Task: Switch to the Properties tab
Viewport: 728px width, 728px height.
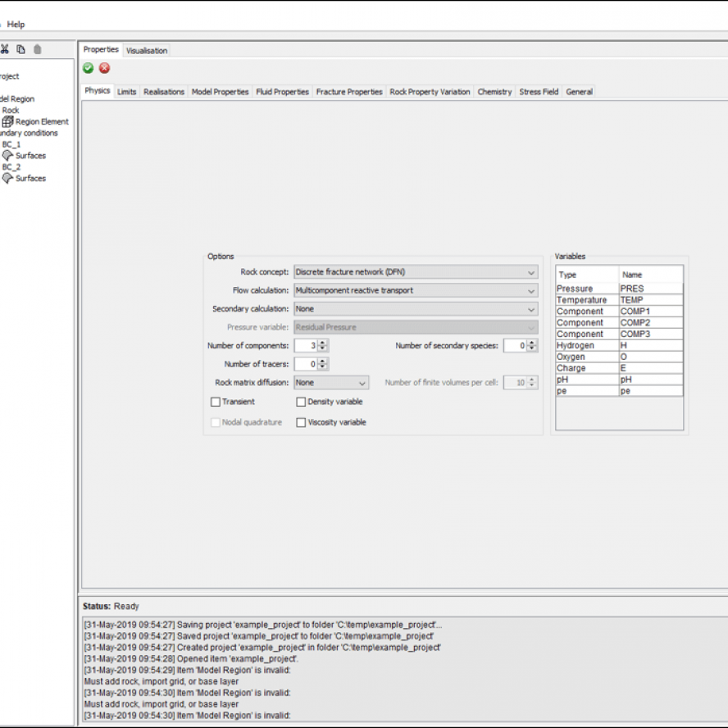Action: click(101, 50)
